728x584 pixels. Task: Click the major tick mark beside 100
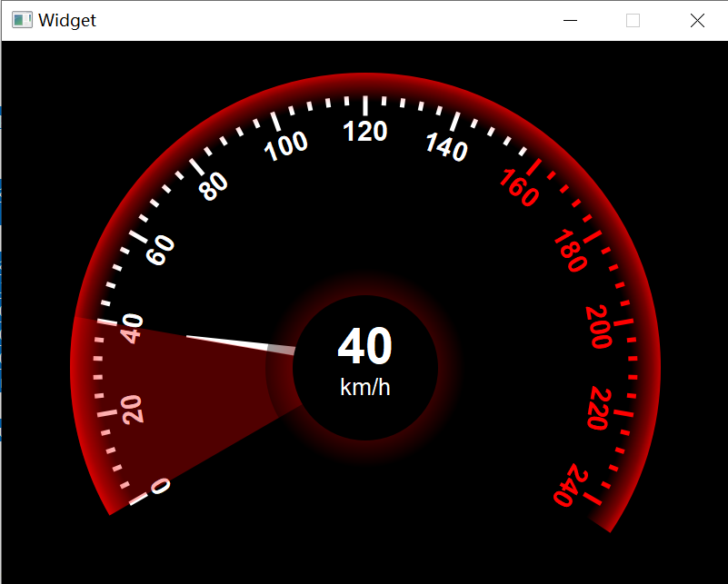coord(275,122)
